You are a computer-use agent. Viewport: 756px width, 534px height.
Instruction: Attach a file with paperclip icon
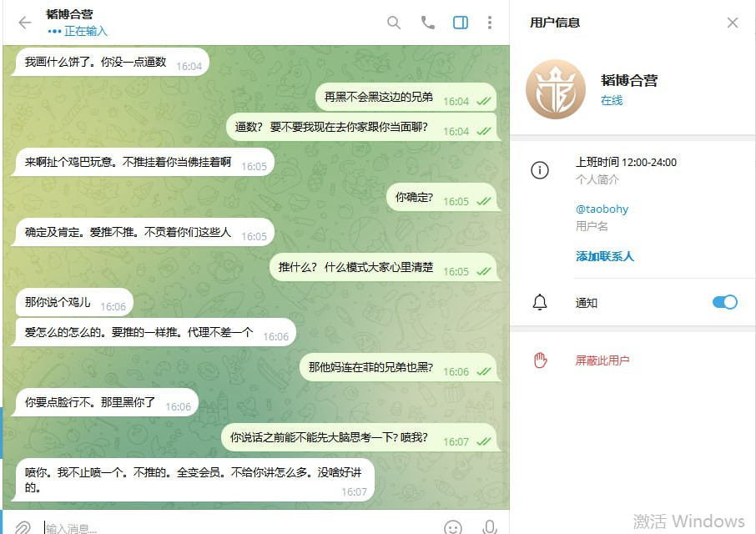click(x=23, y=526)
